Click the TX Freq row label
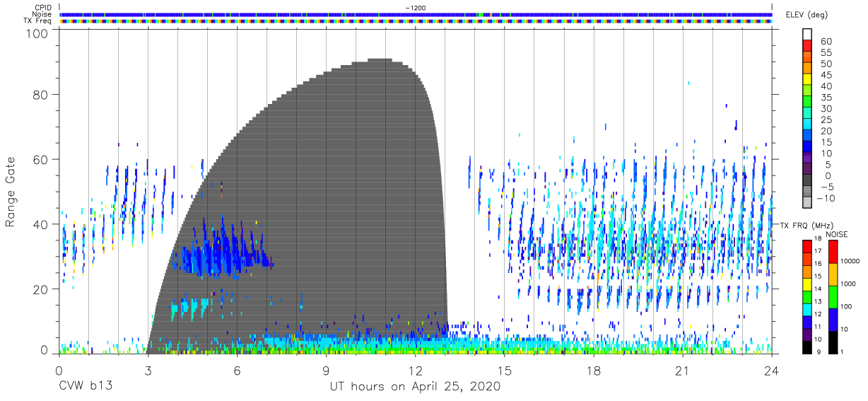The image size is (868, 401). tap(38, 21)
